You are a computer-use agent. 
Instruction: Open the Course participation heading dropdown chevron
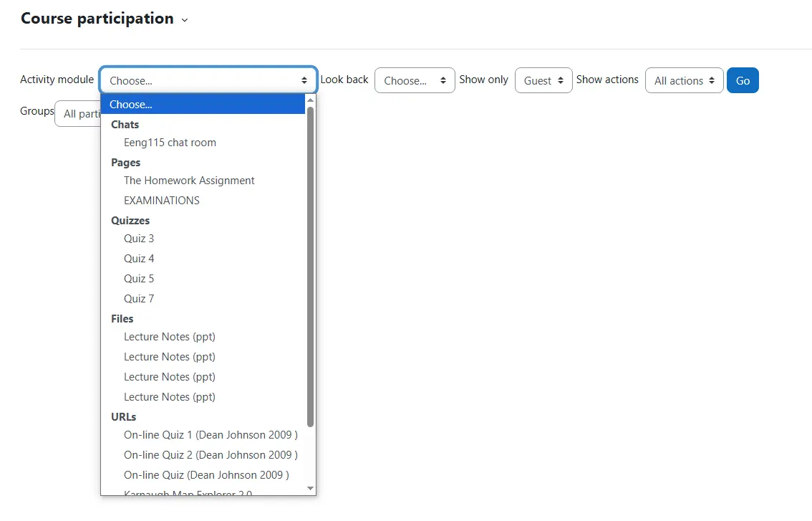tap(184, 20)
